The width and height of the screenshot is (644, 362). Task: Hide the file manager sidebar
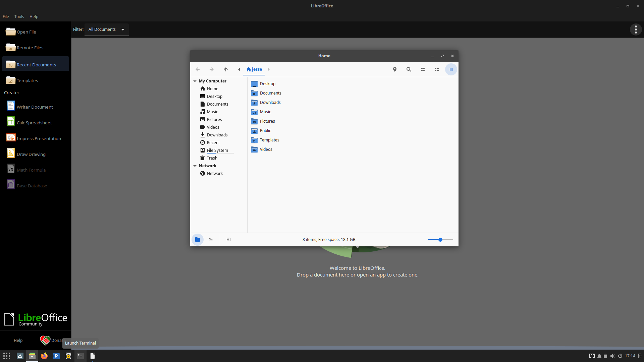pos(229,240)
